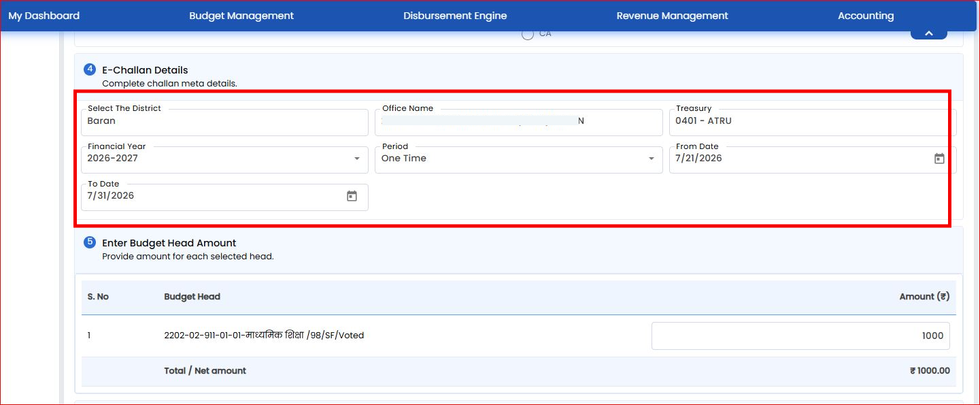Collapse the section using the up chevron button
Screen dimensions: 980x405
(928, 33)
